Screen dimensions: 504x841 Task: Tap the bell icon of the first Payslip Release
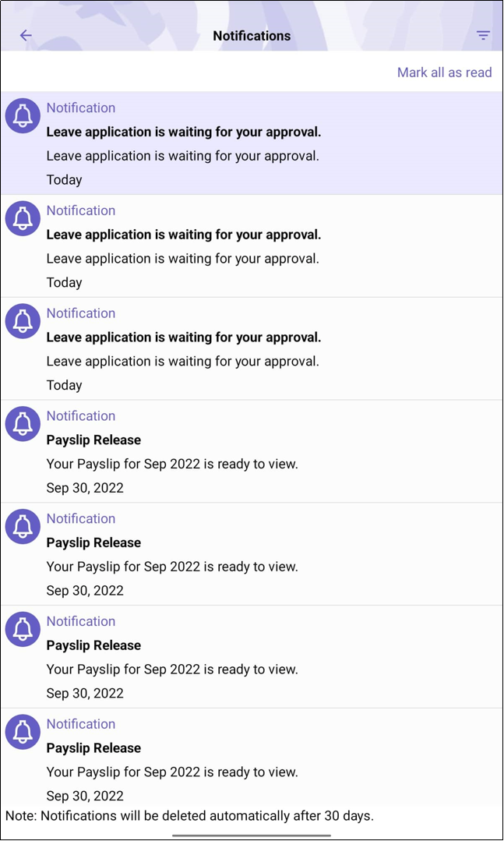click(x=23, y=424)
